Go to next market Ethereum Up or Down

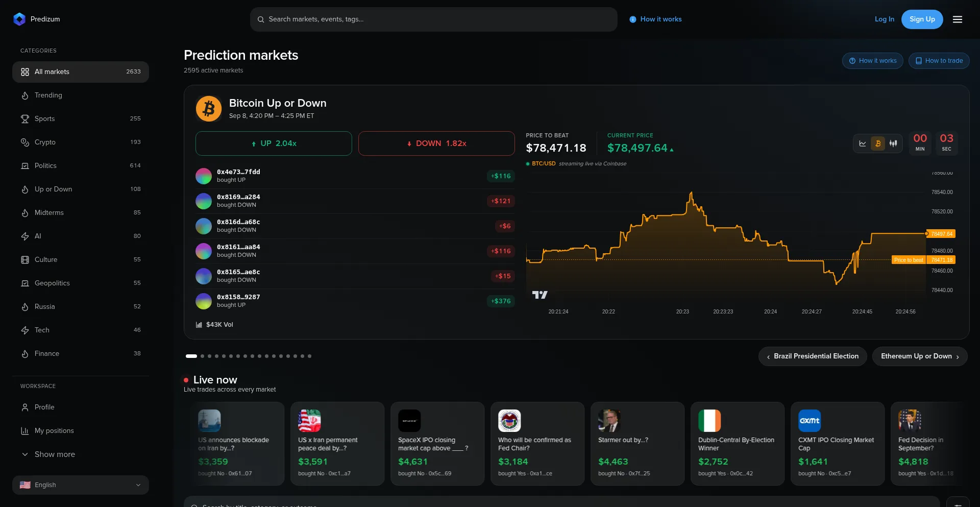coord(920,356)
